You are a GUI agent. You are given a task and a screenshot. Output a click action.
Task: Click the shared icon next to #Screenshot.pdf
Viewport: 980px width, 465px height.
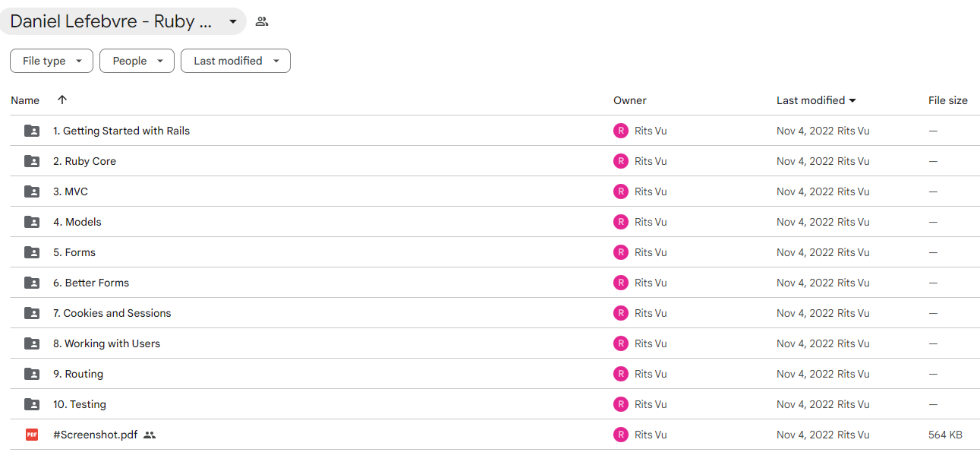coord(150,435)
